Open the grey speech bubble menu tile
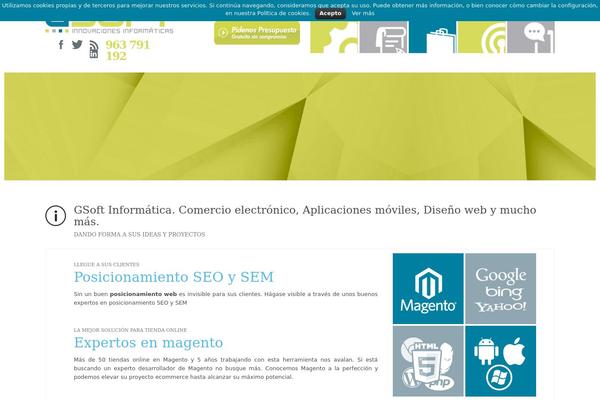The image size is (600, 400). 531,37
